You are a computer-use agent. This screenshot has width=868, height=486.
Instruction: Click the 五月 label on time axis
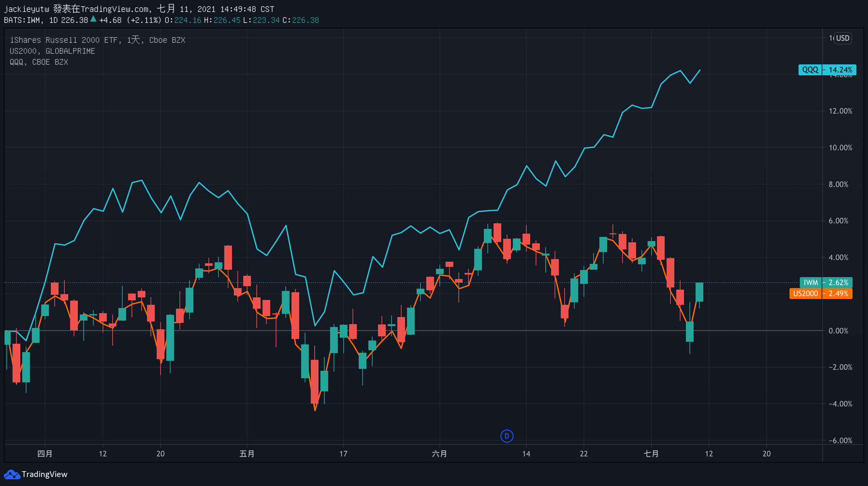(247, 453)
